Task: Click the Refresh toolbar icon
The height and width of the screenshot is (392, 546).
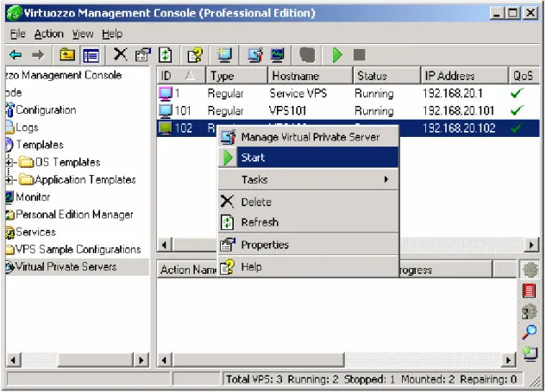Action: pos(165,55)
